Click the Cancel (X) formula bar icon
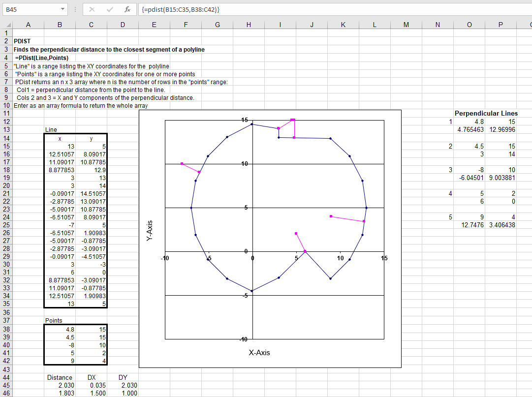The width and height of the screenshot is (532, 397). 93,9
